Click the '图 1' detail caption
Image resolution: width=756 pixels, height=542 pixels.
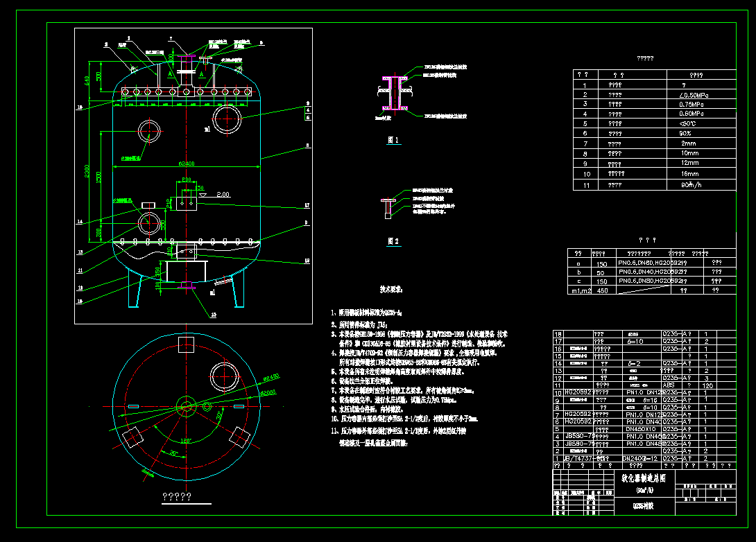393,140
